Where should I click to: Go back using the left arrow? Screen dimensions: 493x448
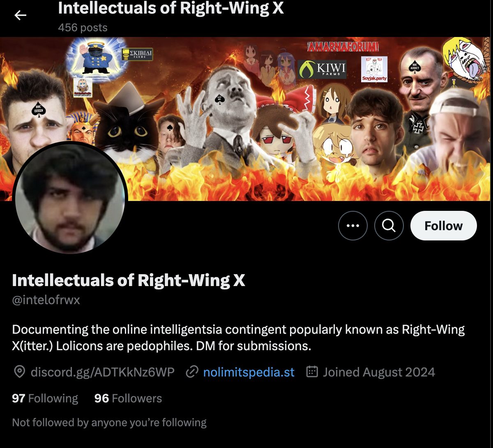tap(20, 16)
